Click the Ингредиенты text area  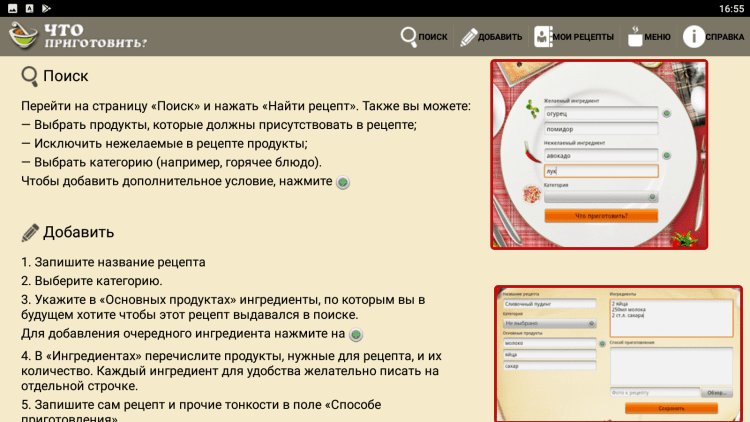pos(671,318)
